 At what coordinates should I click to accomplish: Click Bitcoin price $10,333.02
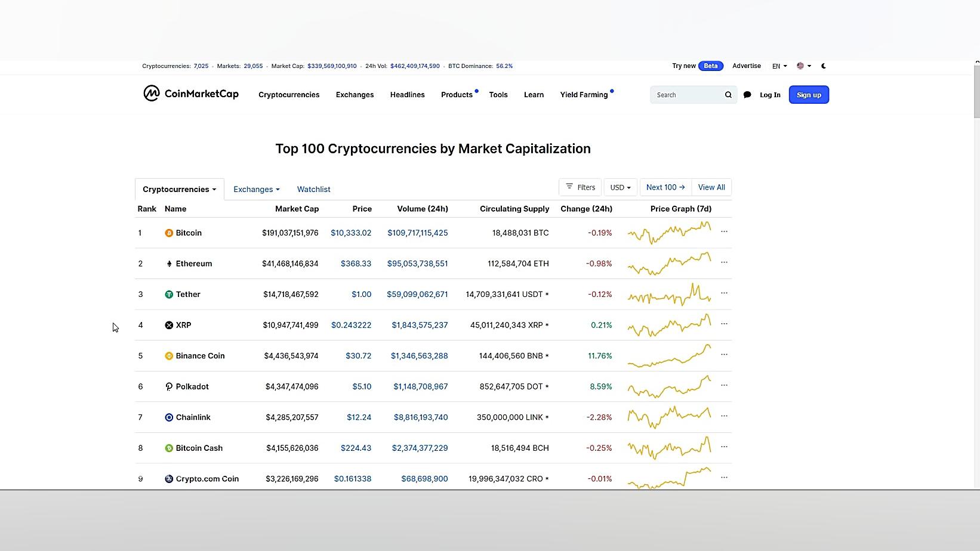click(351, 233)
